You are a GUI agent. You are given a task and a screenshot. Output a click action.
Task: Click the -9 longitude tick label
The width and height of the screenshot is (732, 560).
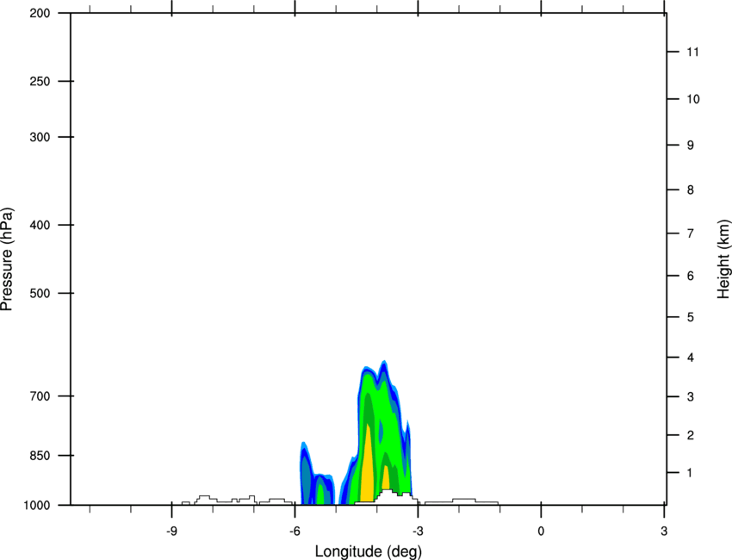pyautogui.click(x=171, y=531)
